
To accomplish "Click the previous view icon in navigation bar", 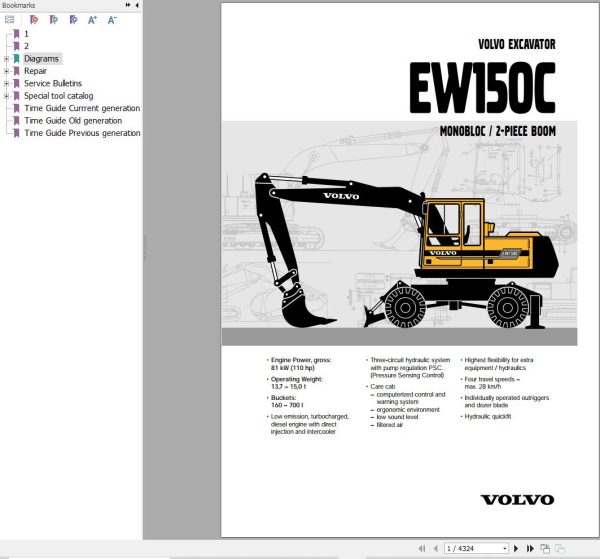I will coord(545,549).
